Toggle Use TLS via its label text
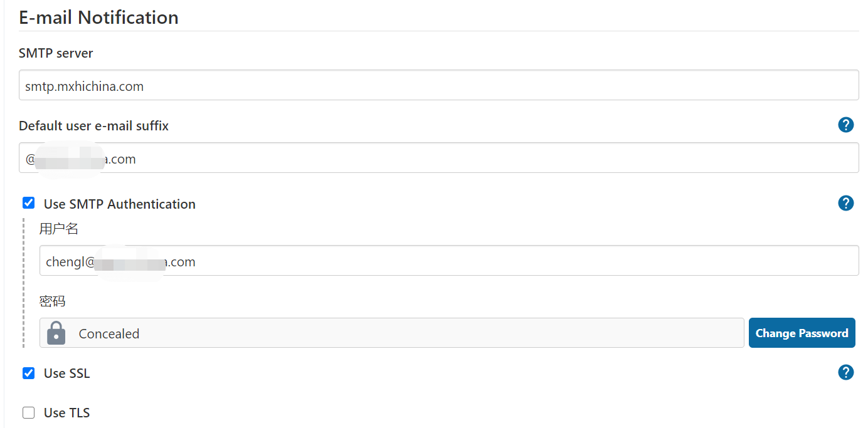868x428 pixels. [66, 412]
